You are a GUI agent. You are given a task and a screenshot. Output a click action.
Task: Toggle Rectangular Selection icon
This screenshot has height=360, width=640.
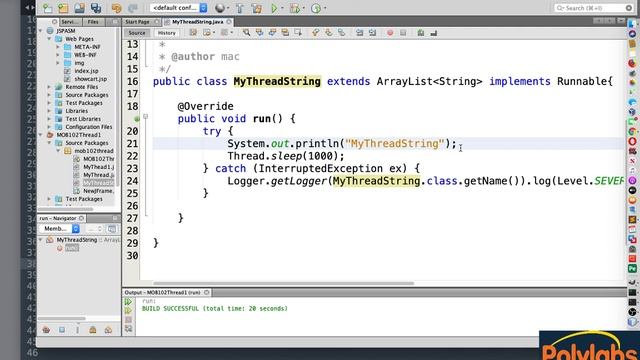(x=298, y=33)
